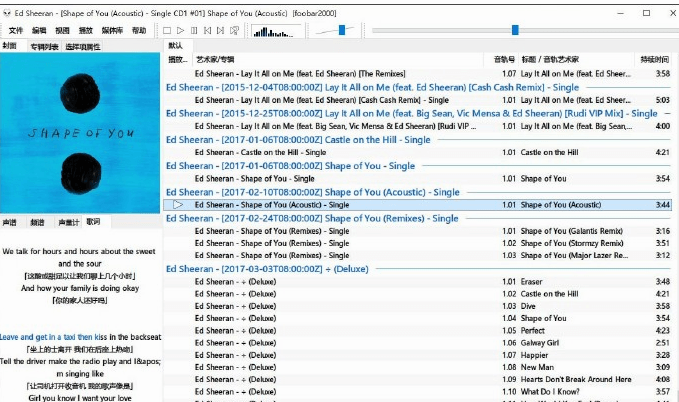Click the 标题 / 音轨艺术家 column header
The width and height of the screenshot is (679, 402).
coord(576,59)
